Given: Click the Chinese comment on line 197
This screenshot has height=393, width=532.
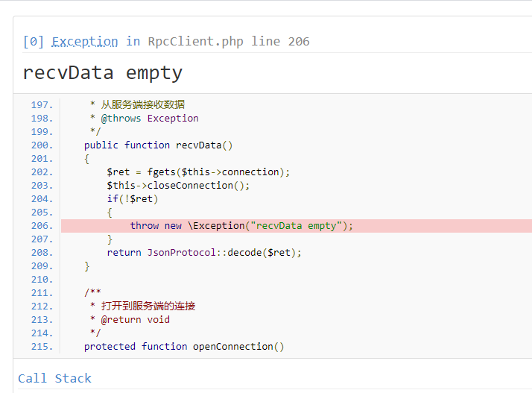Looking at the screenshot, I should [x=143, y=105].
